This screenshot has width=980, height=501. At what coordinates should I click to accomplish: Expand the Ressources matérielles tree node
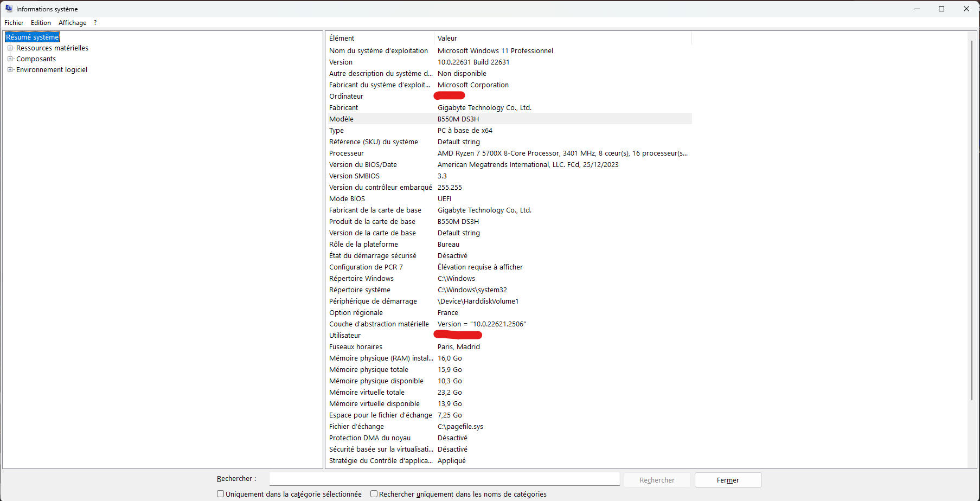pos(10,48)
